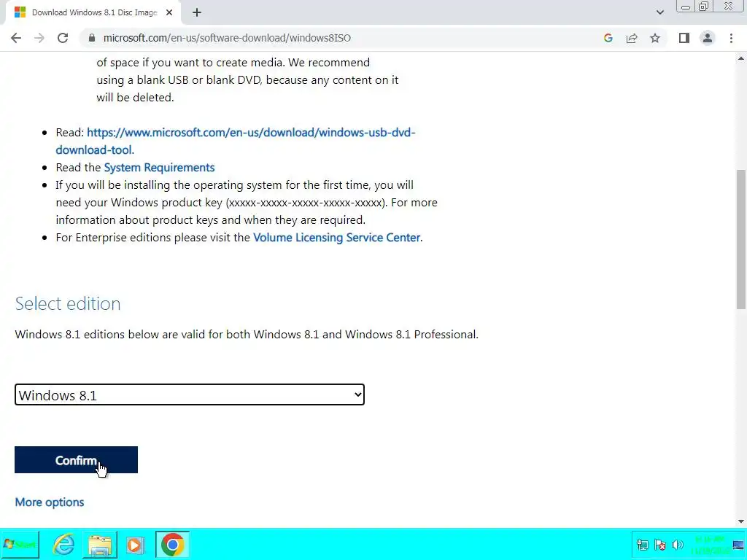This screenshot has height=560, width=747.
Task: Open Chrome three-dot menu
Action: coord(731,38)
